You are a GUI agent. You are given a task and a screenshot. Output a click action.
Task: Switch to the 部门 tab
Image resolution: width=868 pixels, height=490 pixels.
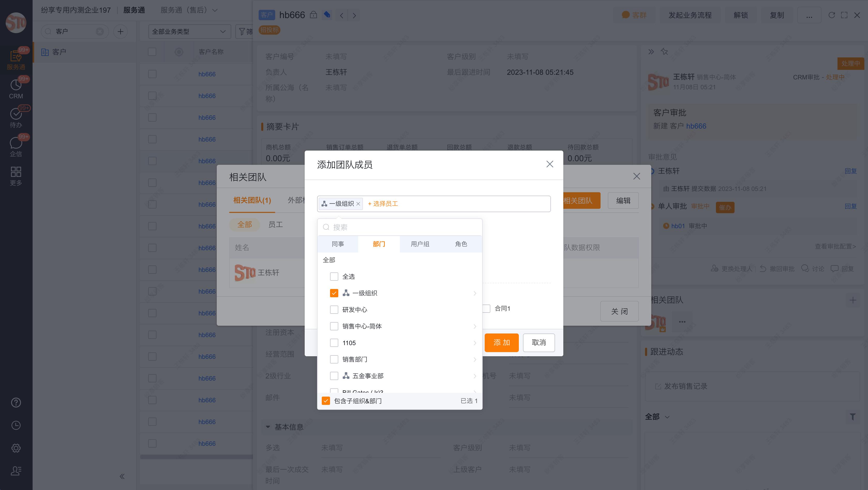pos(379,244)
